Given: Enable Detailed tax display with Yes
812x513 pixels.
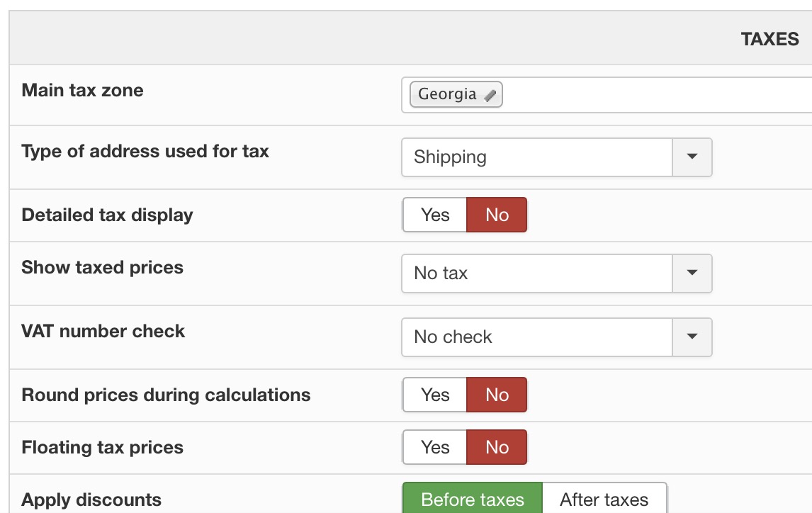Looking at the screenshot, I should pos(435,215).
